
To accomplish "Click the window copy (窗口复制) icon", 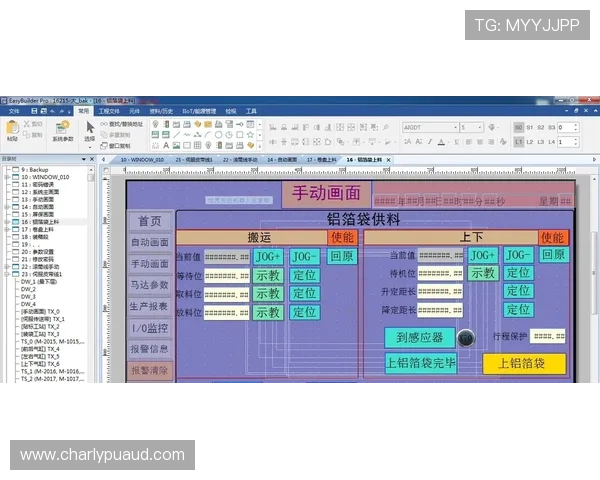I will [104, 145].
